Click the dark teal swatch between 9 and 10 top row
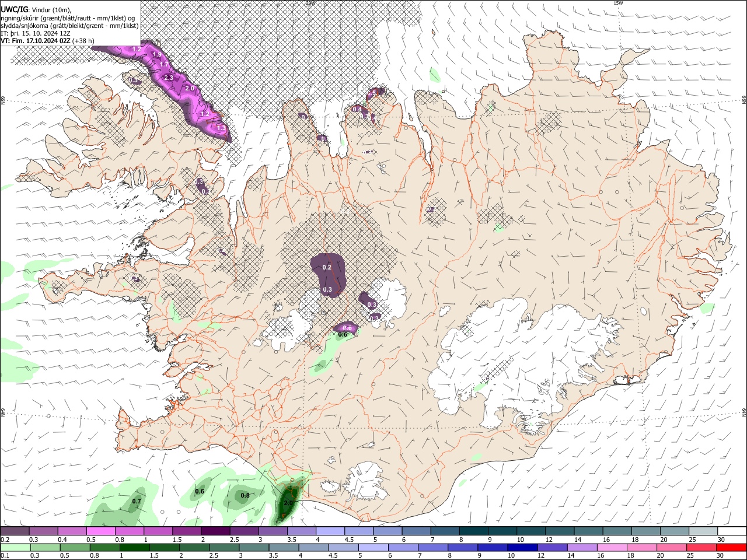747x560 pixels. [502, 531]
